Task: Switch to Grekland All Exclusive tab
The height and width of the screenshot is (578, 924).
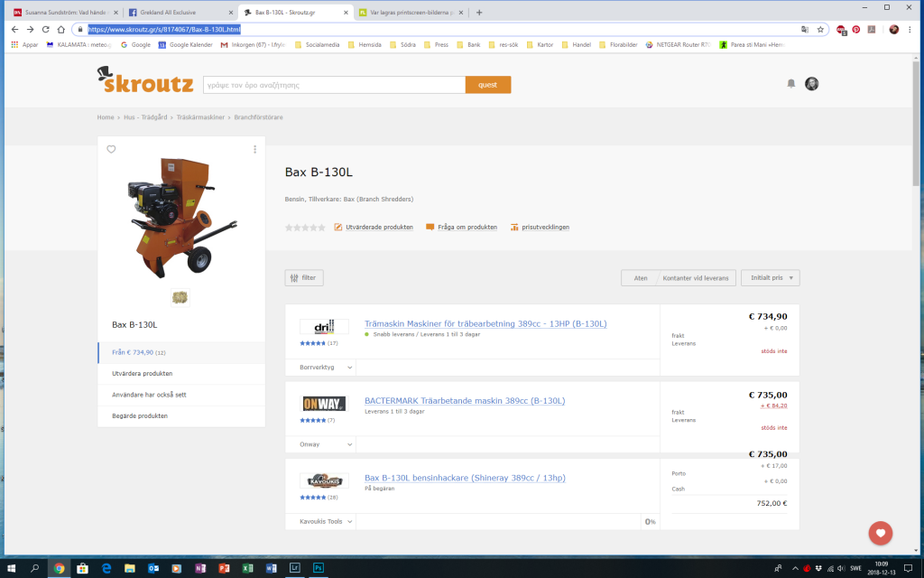Action: click(180, 13)
